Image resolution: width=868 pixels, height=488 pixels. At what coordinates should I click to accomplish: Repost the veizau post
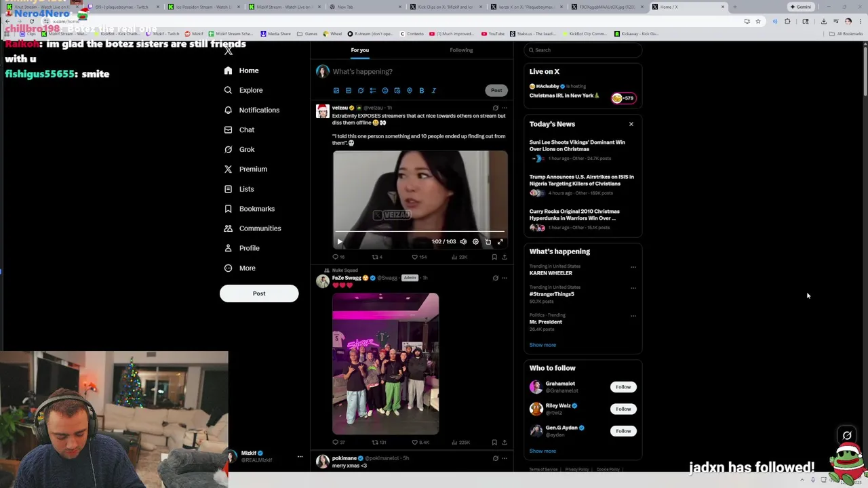point(377,257)
